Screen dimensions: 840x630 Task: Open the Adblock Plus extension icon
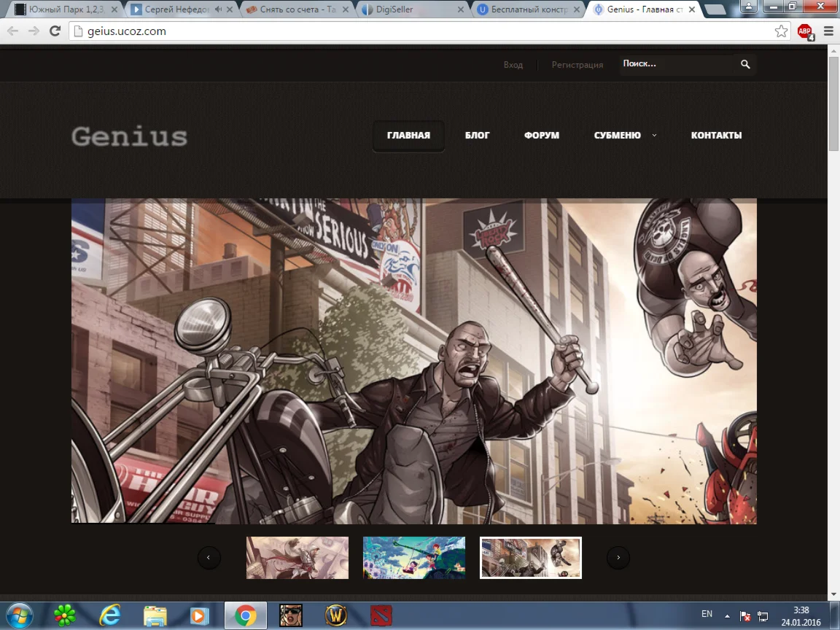pos(805,31)
